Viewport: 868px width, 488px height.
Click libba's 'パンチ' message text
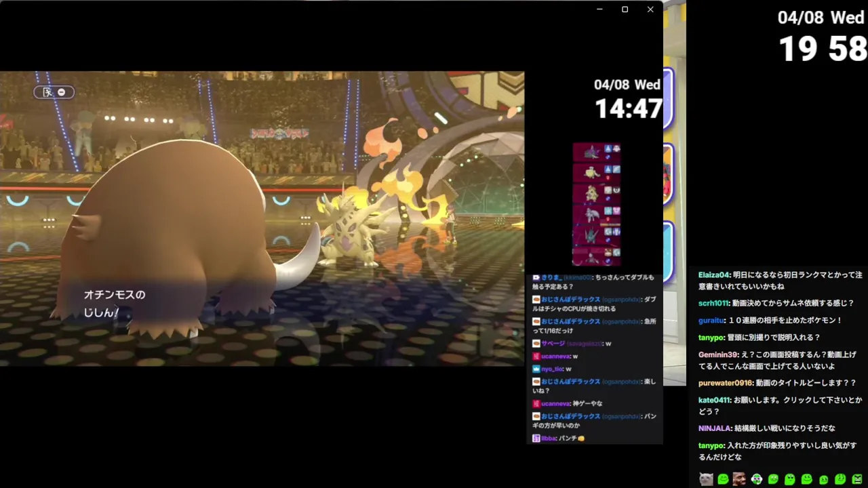pos(572,439)
